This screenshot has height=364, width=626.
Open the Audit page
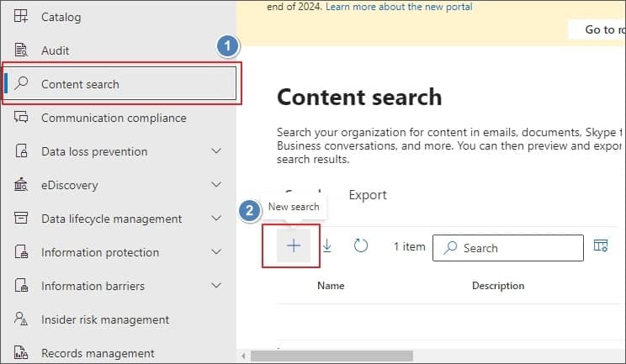[x=55, y=50]
